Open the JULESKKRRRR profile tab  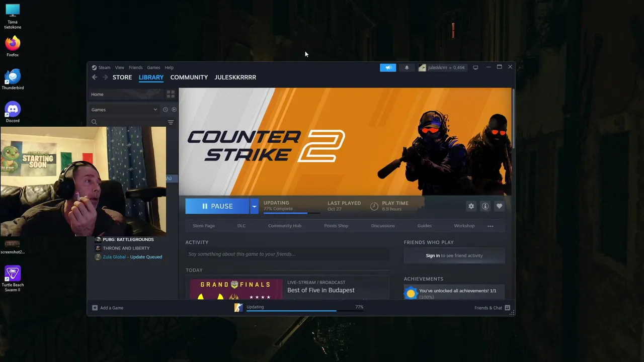point(235,77)
